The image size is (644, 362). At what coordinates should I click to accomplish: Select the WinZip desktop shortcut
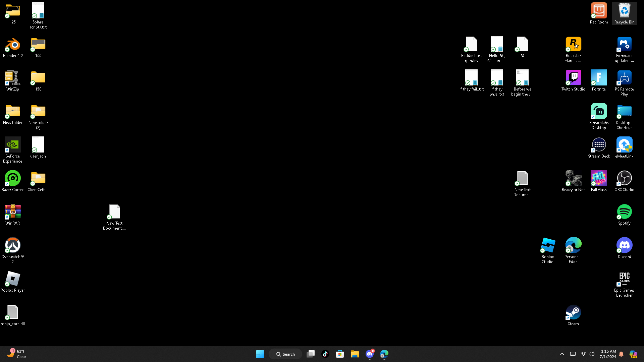coord(13,81)
